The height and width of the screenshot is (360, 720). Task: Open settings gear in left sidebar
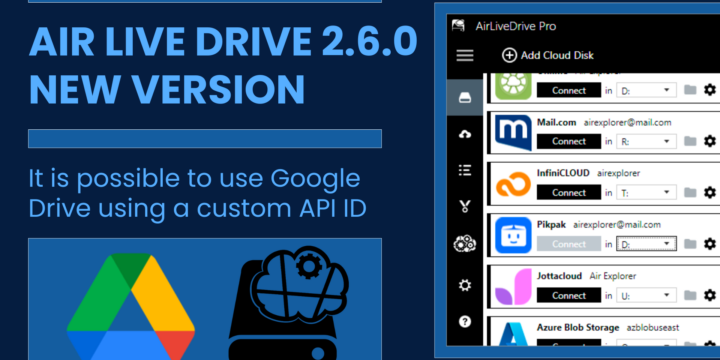point(465,286)
